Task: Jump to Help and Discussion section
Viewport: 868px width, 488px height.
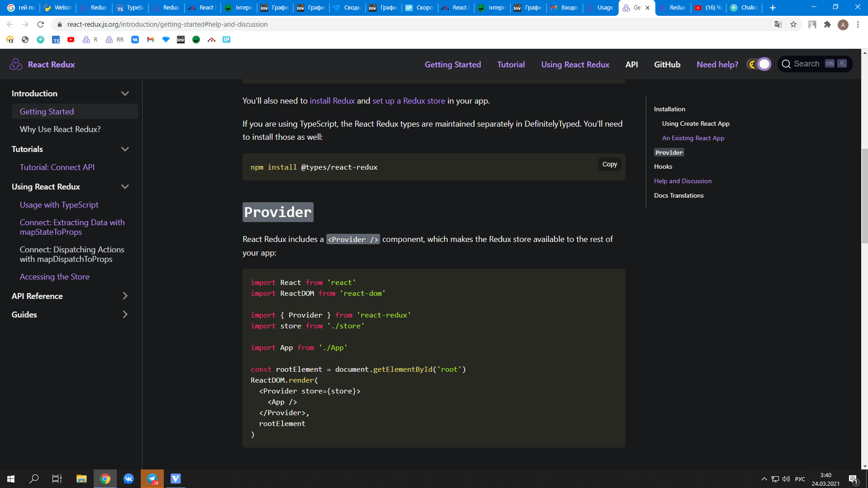Action: click(682, 181)
